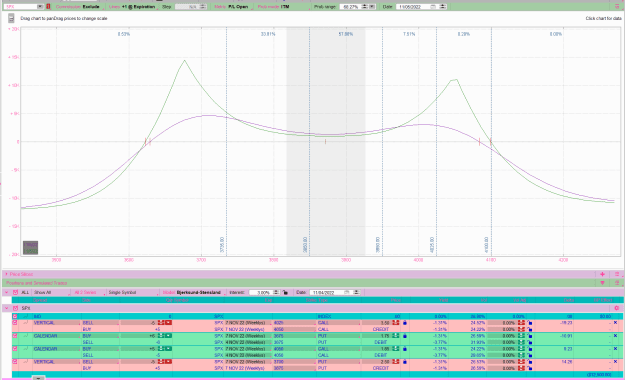Open the Commission Exclude dropdown

(x=79, y=7)
